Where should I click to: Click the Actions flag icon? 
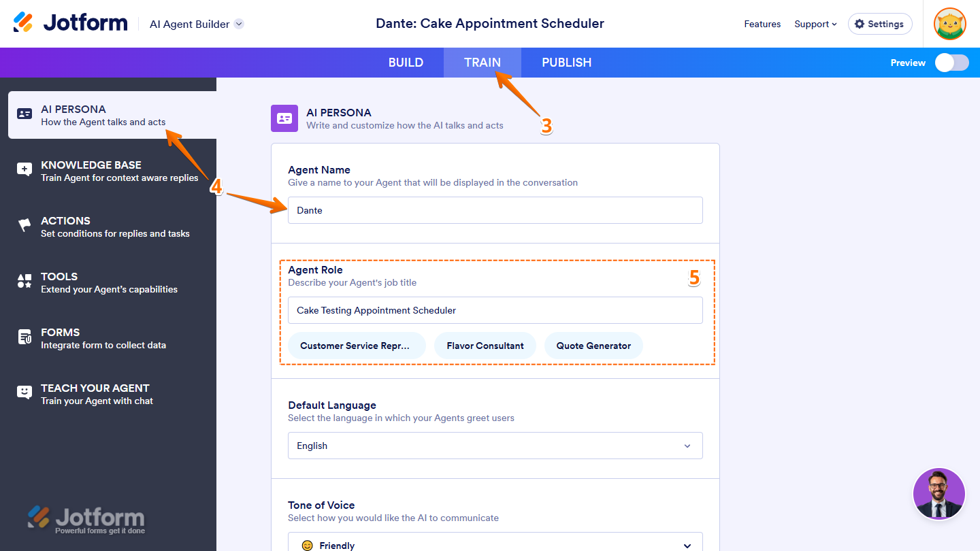pyautogui.click(x=24, y=226)
